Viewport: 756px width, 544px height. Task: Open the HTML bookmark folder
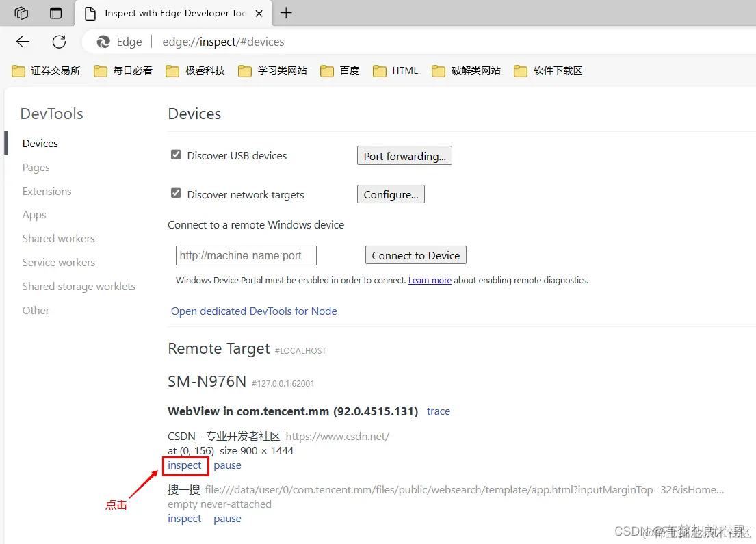395,71
